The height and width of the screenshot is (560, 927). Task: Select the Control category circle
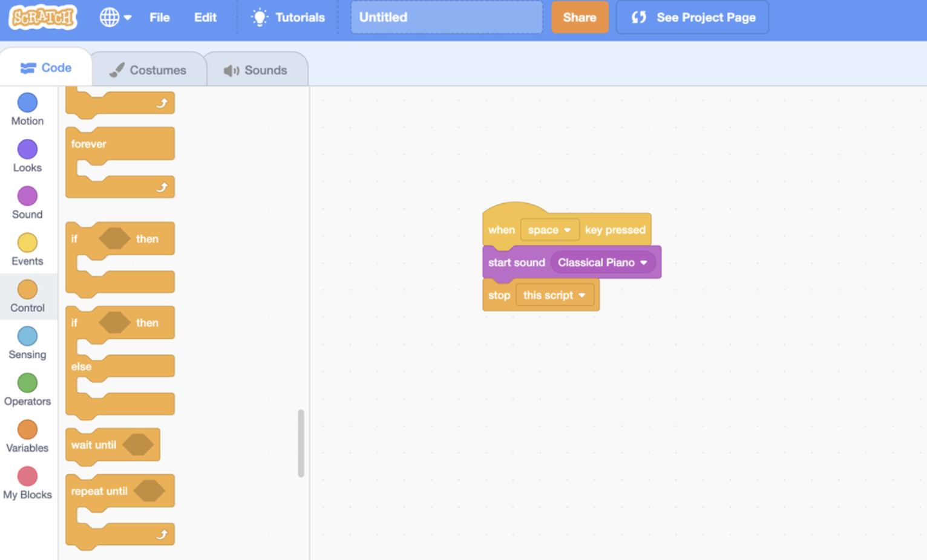[27, 289]
